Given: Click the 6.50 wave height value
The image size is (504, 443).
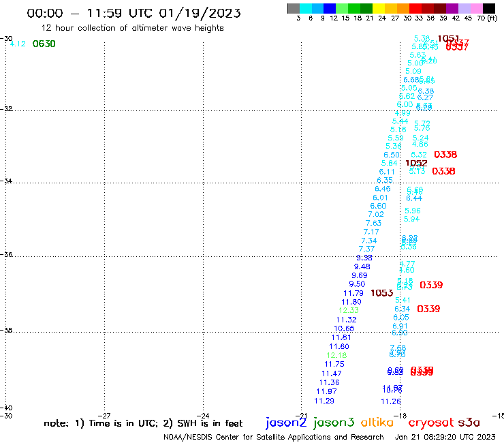Looking at the screenshot, I should 392,155.
